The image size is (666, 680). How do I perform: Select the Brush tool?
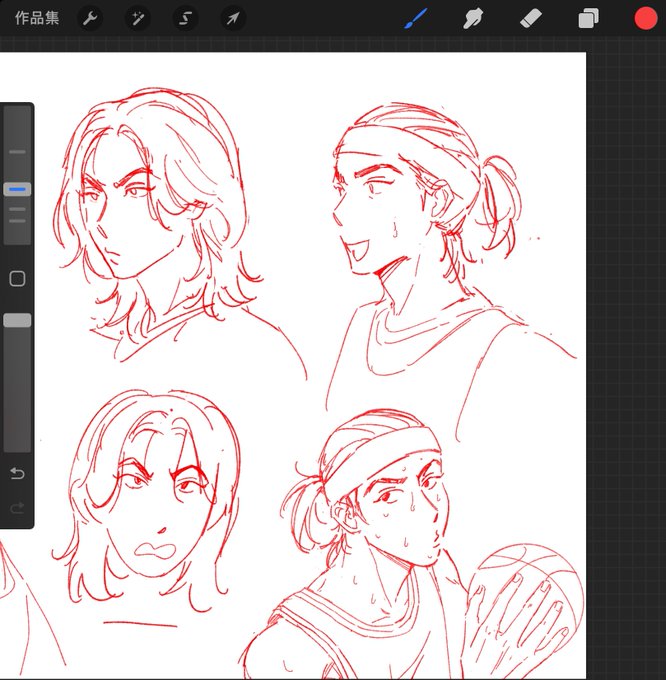(415, 19)
